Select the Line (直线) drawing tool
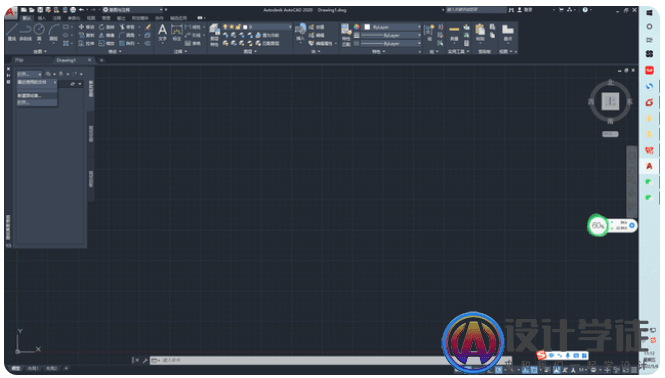The width and height of the screenshot is (665, 378). [11, 32]
